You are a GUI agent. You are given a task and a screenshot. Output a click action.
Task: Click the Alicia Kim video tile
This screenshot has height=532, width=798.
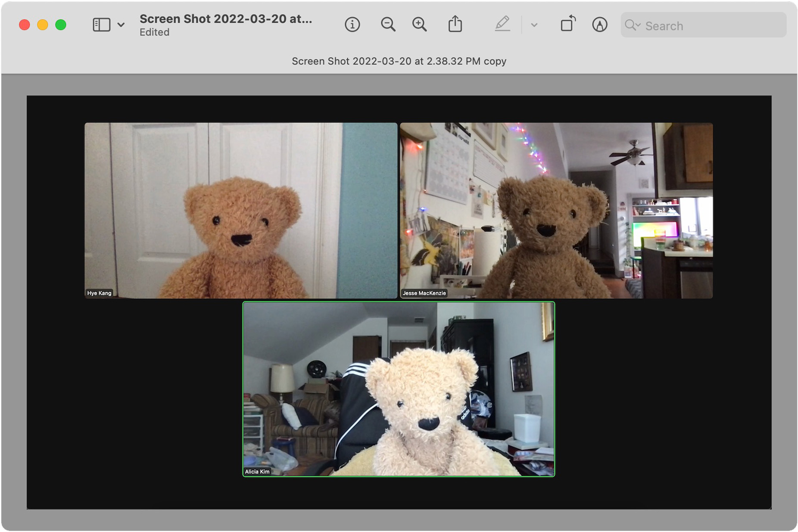399,389
